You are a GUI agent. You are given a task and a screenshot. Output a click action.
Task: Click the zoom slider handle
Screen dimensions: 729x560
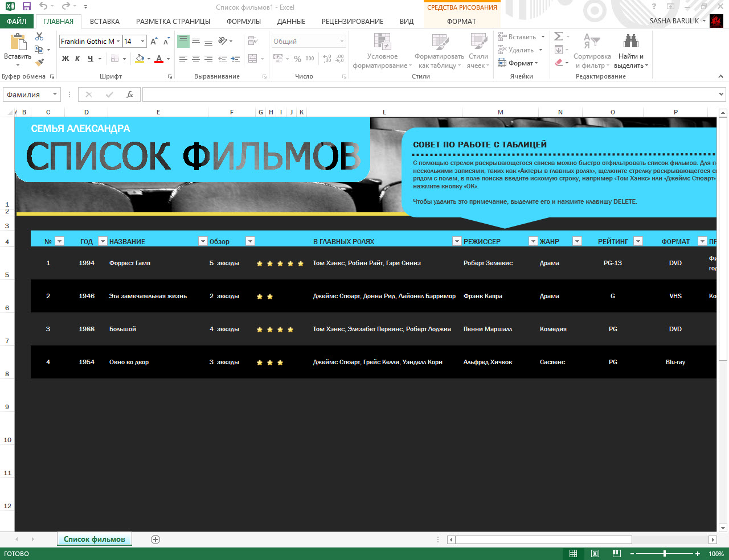[665, 554]
